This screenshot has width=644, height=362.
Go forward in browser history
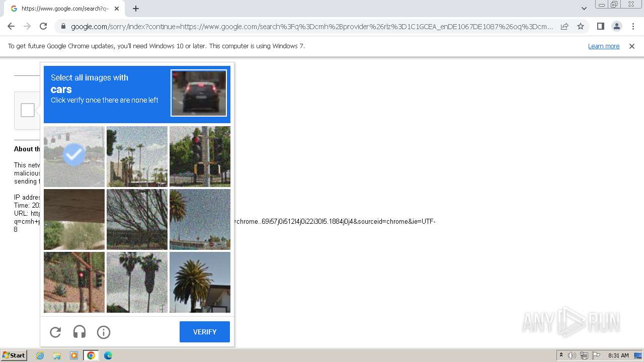27,26
